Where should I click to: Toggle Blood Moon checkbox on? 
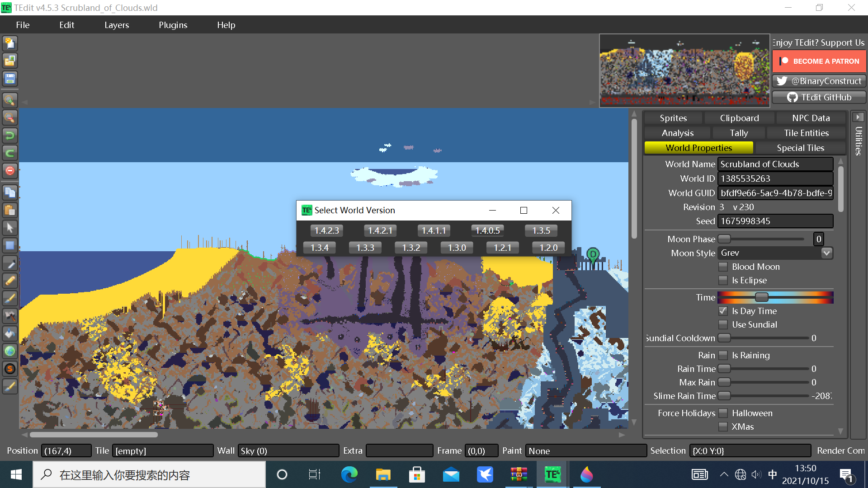tap(723, 266)
